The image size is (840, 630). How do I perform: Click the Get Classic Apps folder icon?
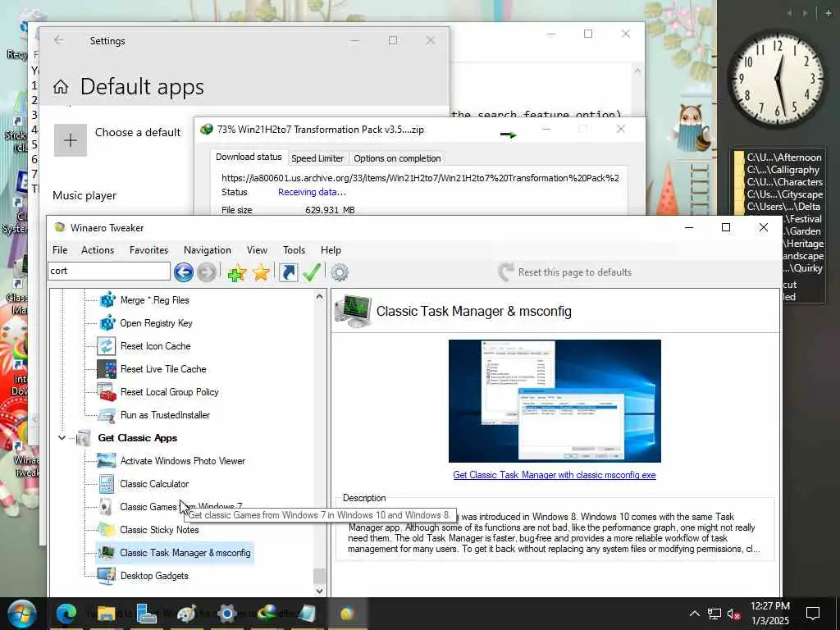(x=84, y=438)
